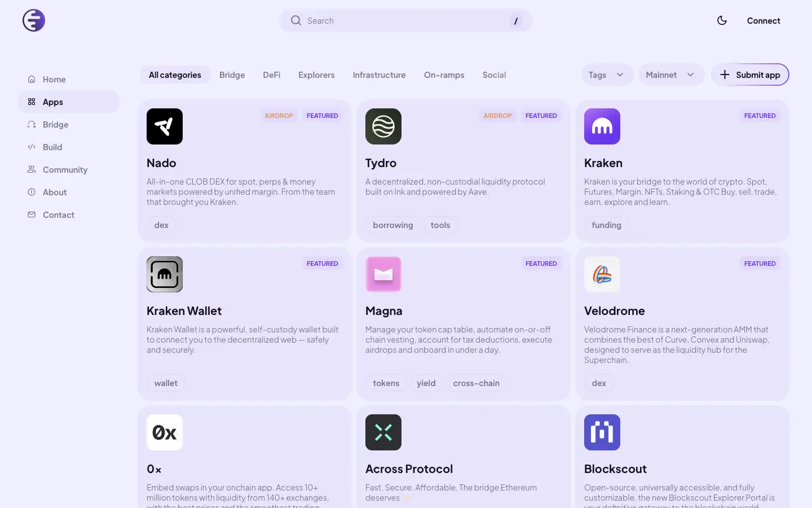Image resolution: width=812 pixels, height=508 pixels.
Task: Click the tokens tag on Magna card
Action: (386, 383)
